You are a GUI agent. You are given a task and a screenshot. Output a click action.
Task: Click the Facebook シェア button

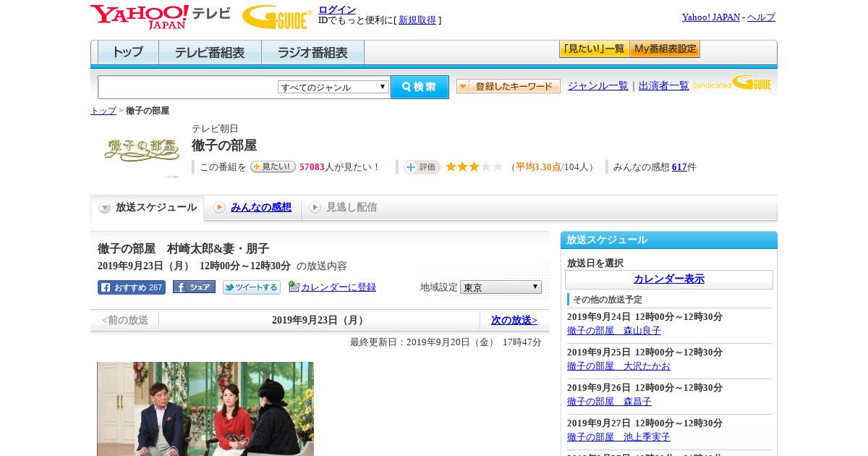(194, 287)
